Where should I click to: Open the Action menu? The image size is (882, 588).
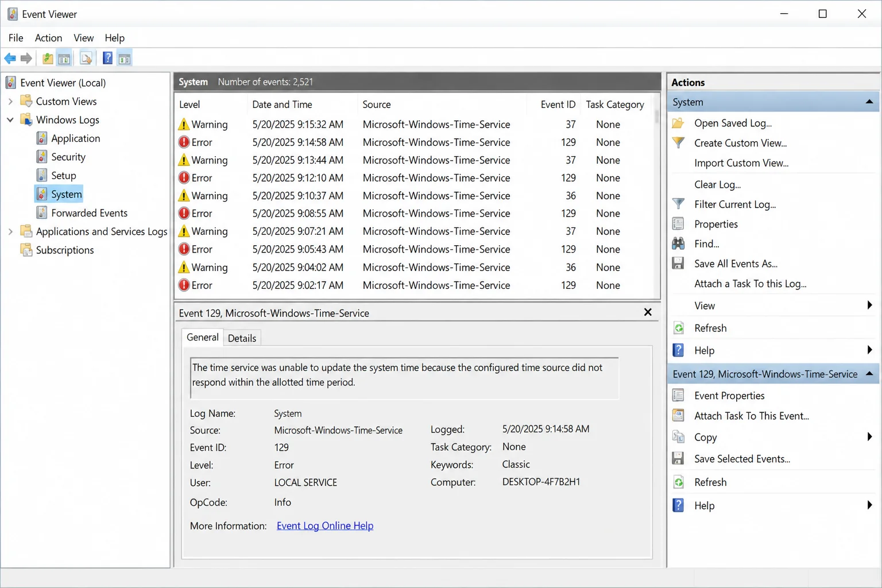pos(48,38)
